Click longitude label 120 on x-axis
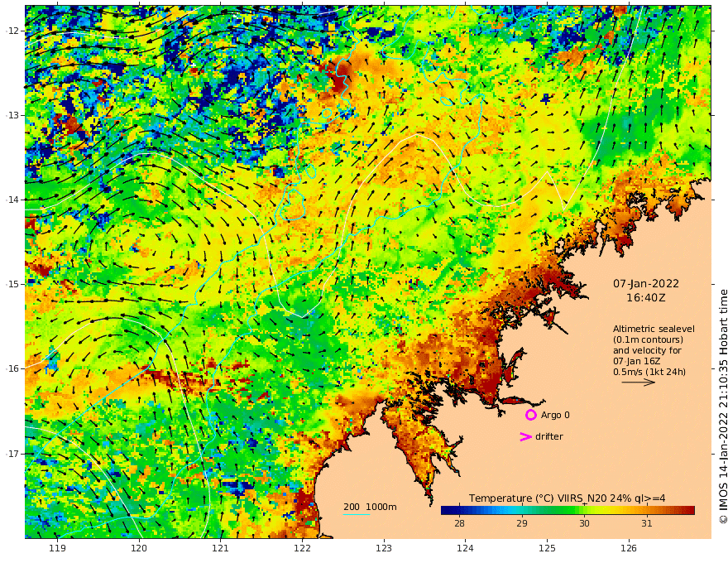The image size is (728, 563). (x=139, y=548)
